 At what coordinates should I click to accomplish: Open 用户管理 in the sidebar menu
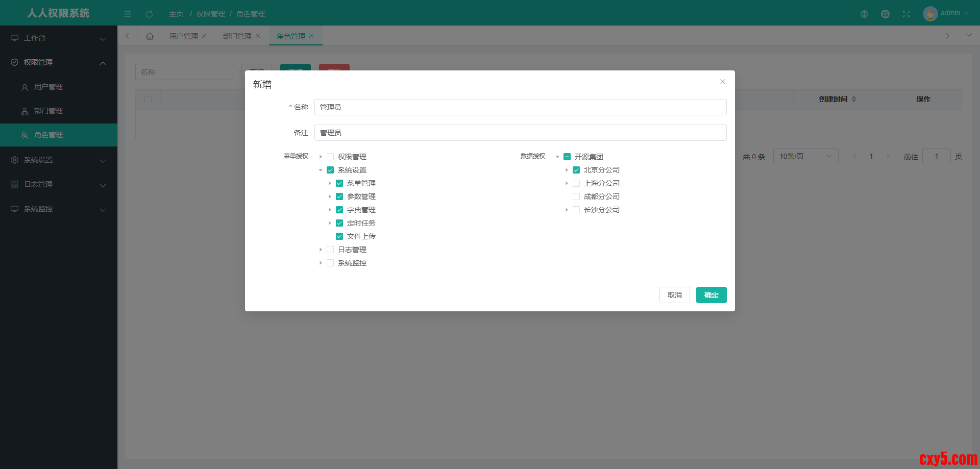[x=48, y=87]
